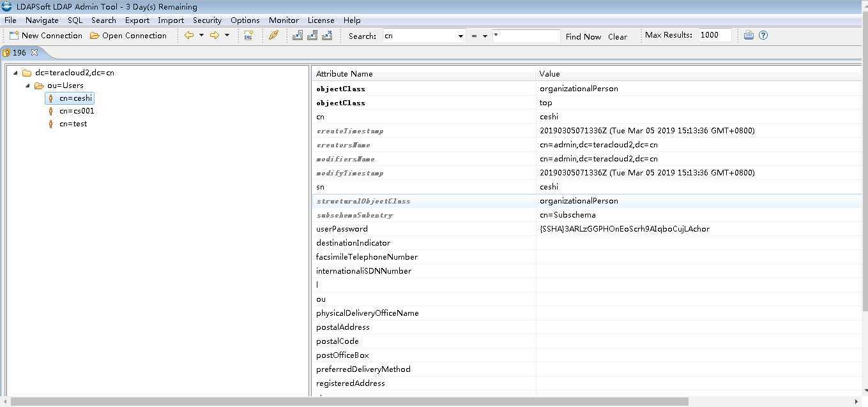Click the Attribute Name column header
868x407 pixels.
424,74
